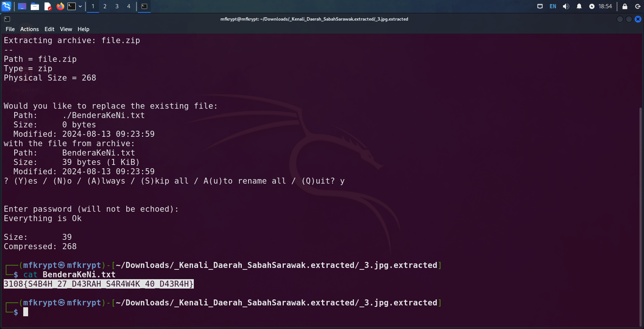Image resolution: width=644 pixels, height=329 pixels.
Task: Click the volume speaker icon
Action: click(x=566, y=6)
